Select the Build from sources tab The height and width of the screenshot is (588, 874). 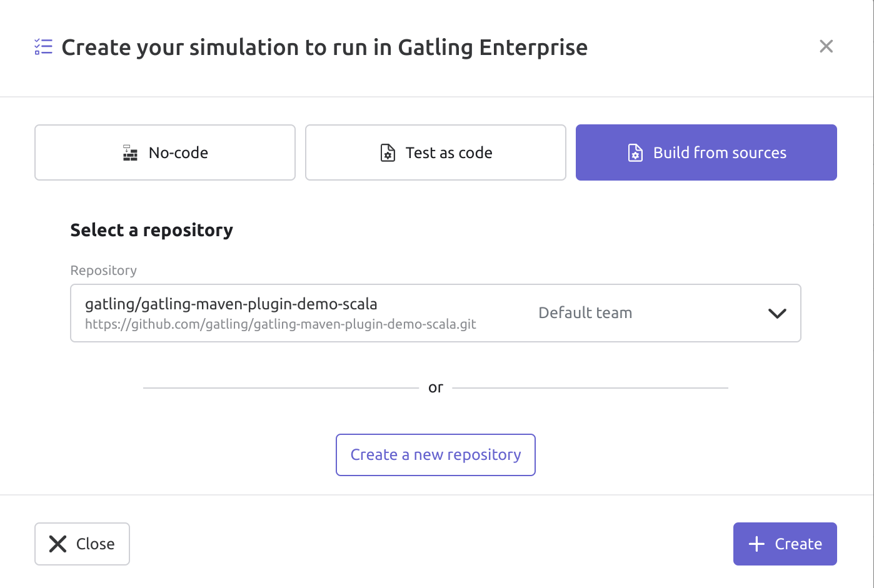[x=706, y=152]
